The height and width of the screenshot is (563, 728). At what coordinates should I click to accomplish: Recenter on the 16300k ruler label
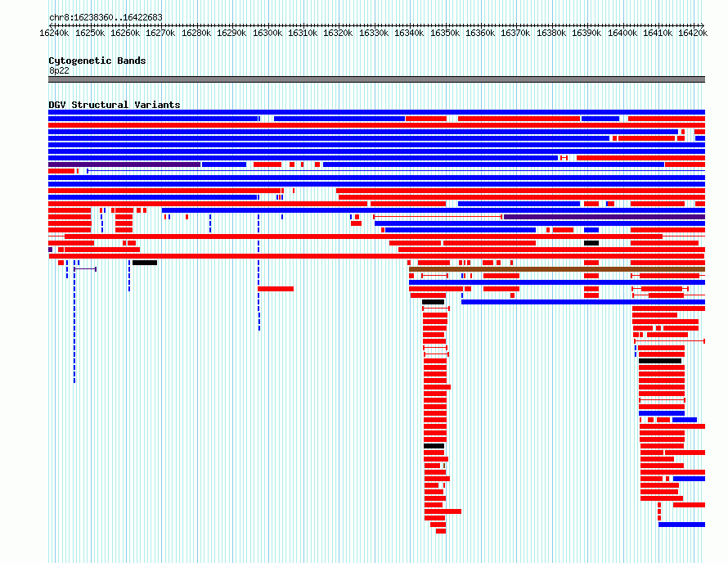267,33
